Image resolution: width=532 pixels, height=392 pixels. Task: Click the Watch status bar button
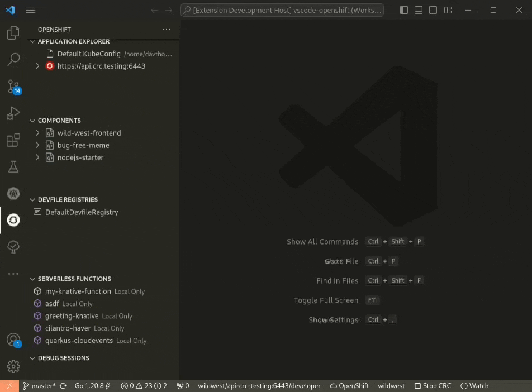pos(474,386)
